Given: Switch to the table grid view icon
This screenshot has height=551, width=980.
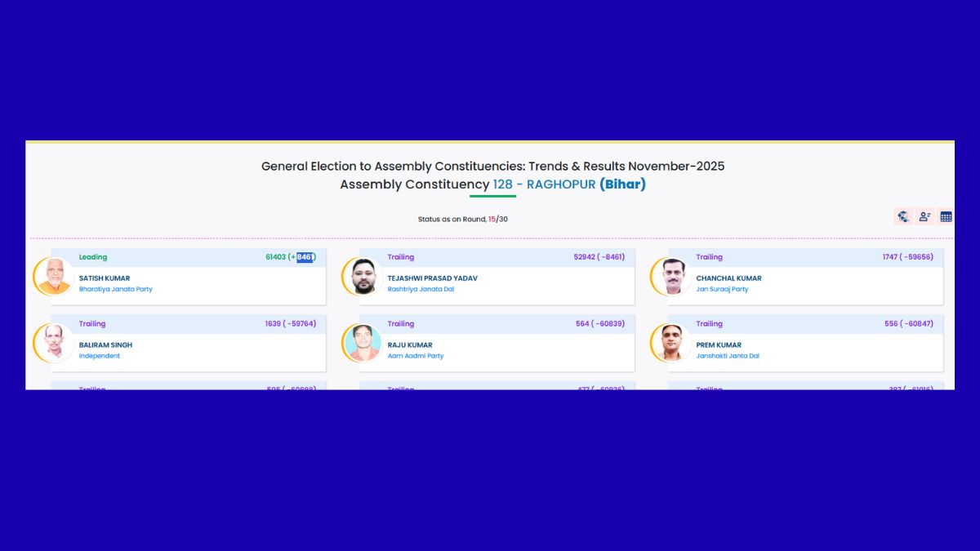Looking at the screenshot, I should click(946, 216).
